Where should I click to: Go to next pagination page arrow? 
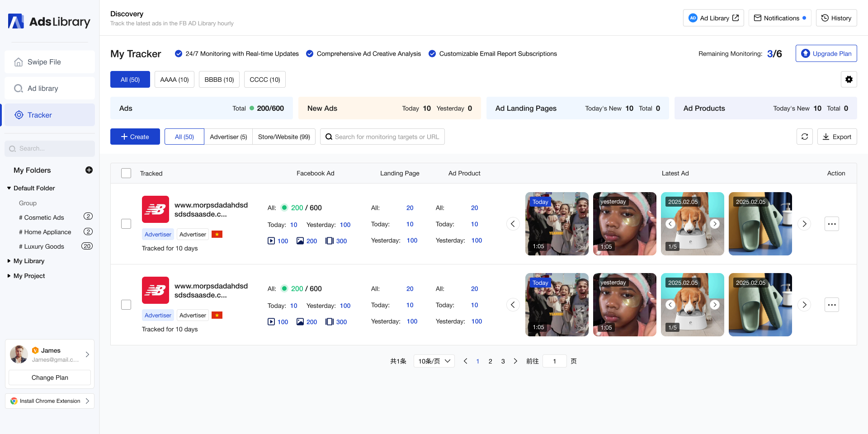coord(515,361)
